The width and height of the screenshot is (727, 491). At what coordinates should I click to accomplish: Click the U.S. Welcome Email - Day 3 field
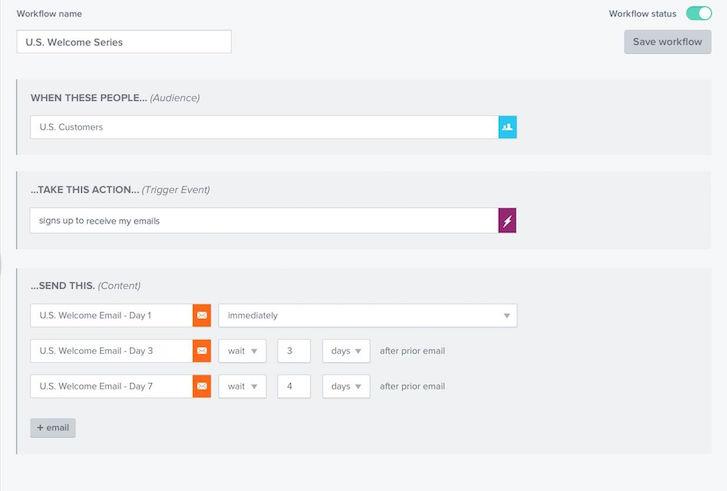tap(111, 351)
